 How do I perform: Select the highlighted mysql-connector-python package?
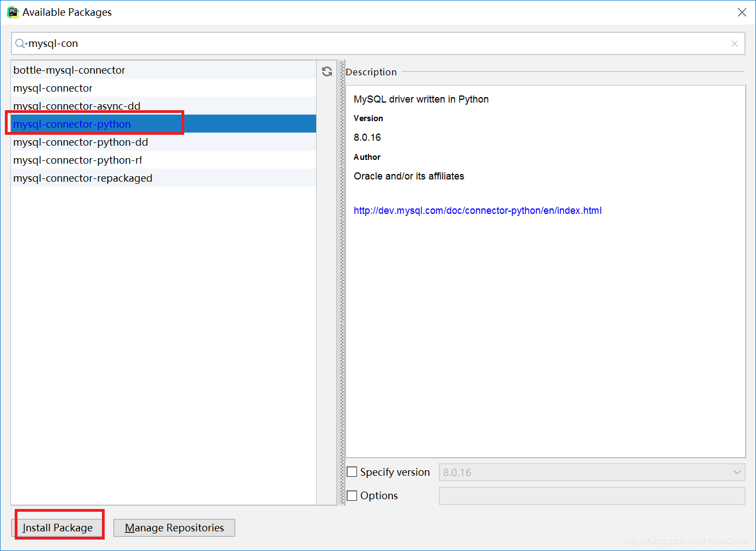[x=164, y=124]
